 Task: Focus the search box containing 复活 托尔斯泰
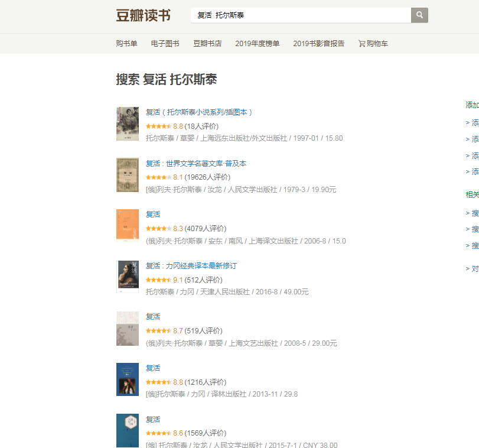click(301, 15)
